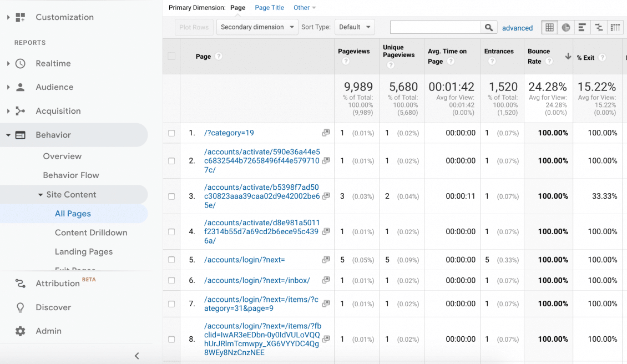The width and height of the screenshot is (627, 364).
Task: Expand the Audience section arrow
Action: [8, 87]
